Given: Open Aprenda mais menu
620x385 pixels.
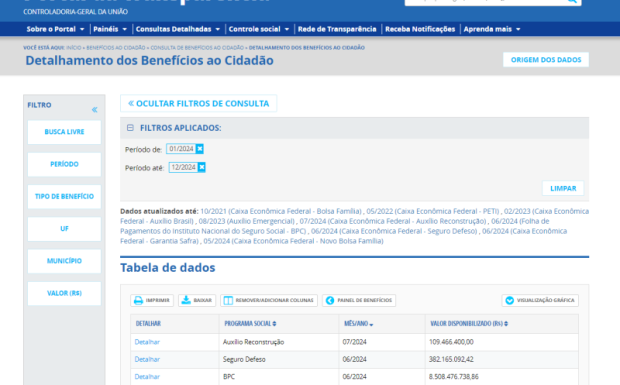Looking at the screenshot, I should coord(492,29).
